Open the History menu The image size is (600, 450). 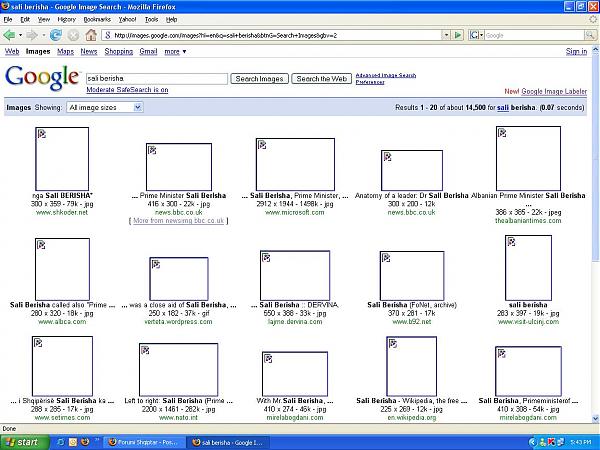67,19
